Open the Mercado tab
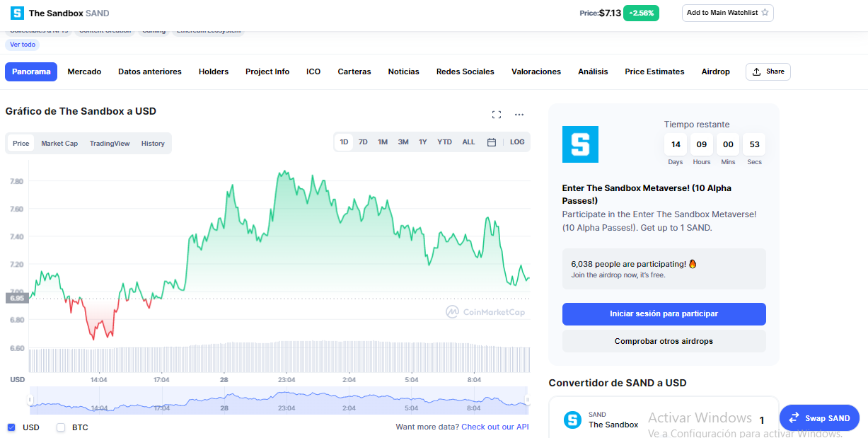The width and height of the screenshot is (868, 438). point(84,71)
